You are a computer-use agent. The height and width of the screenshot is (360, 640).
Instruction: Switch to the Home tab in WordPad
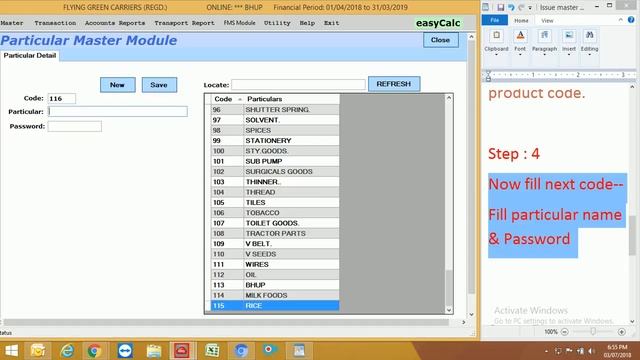(x=521, y=20)
